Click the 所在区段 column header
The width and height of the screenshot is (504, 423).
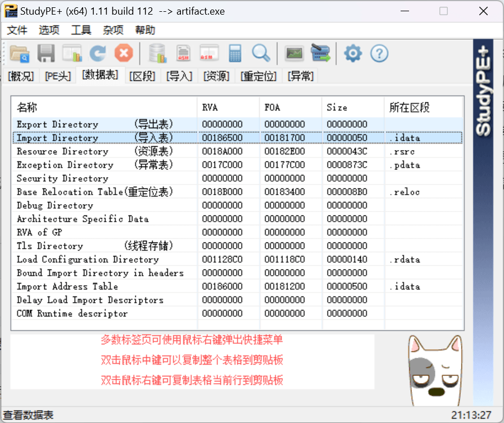click(410, 107)
